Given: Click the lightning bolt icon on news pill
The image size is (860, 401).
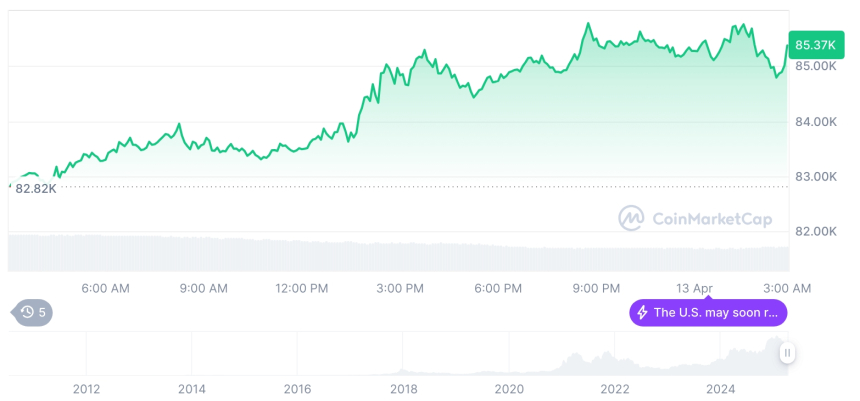Looking at the screenshot, I should tap(642, 312).
